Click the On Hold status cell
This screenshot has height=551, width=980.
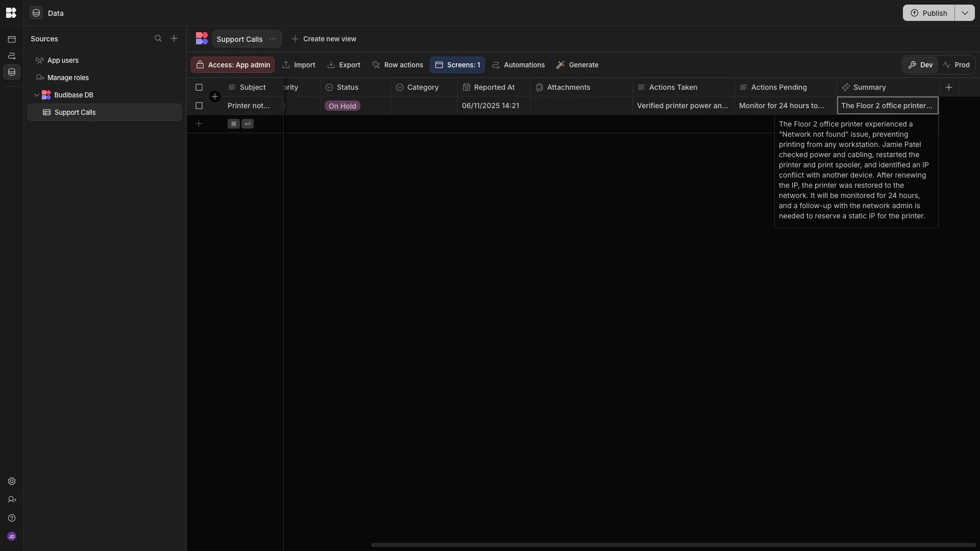coord(355,106)
